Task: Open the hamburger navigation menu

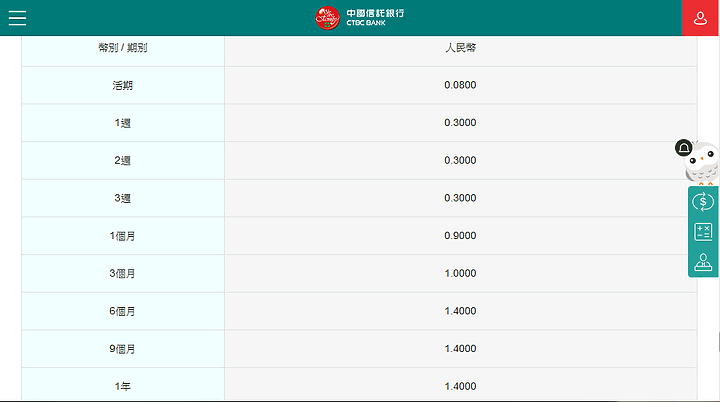Action: [x=17, y=18]
